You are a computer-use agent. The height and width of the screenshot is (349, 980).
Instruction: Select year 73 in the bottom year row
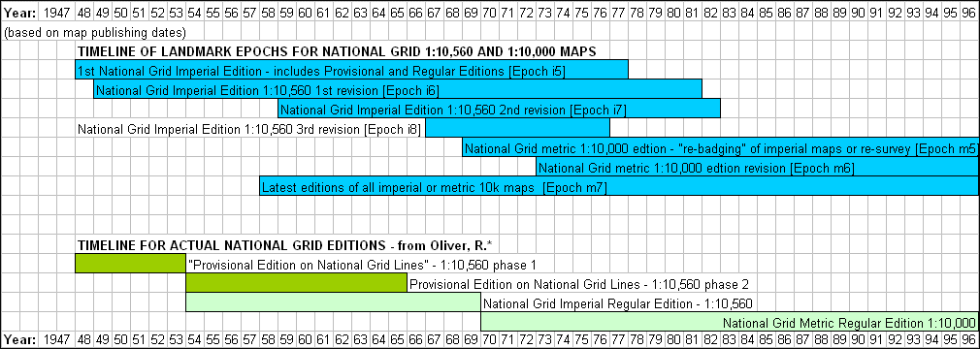(x=545, y=340)
